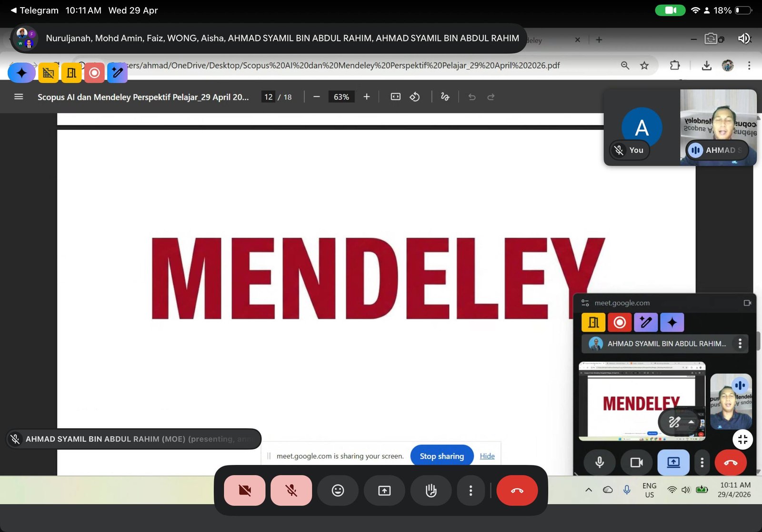Hang up using the picture-in-picture red button

click(x=731, y=463)
